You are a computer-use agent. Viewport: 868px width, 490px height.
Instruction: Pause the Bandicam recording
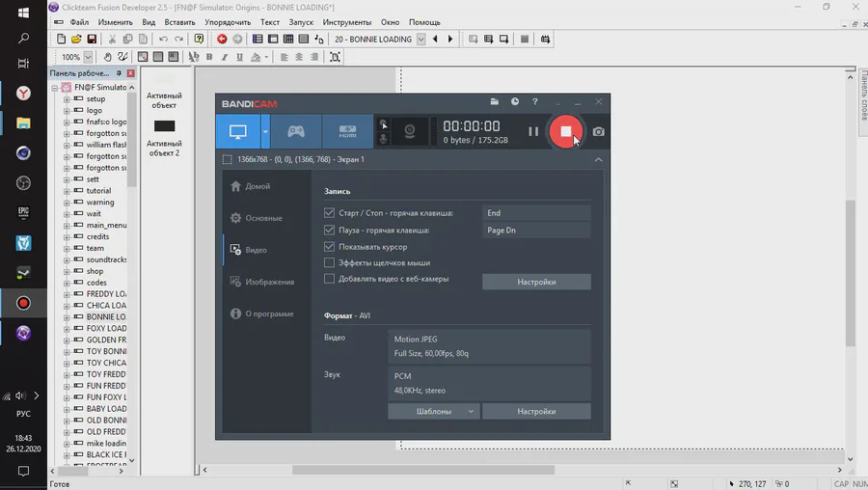[x=533, y=132]
